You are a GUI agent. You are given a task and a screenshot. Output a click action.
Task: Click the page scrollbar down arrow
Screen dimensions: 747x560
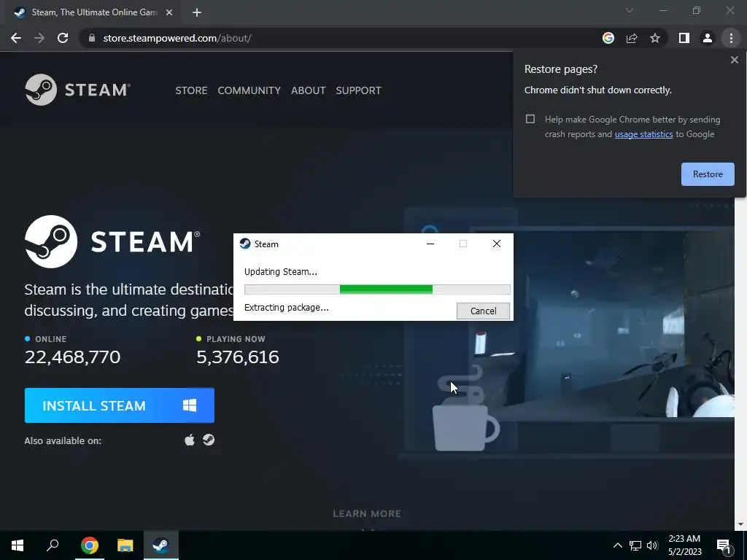point(740,525)
